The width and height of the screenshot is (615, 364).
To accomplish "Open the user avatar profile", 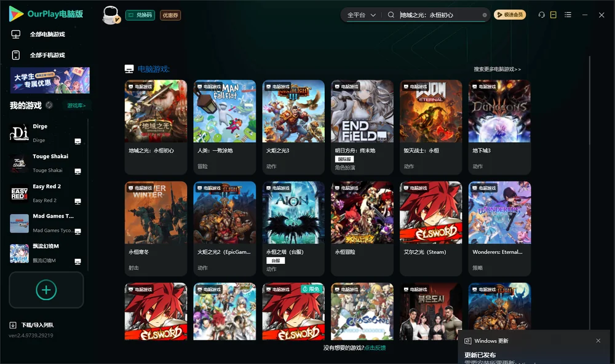I will pyautogui.click(x=111, y=15).
